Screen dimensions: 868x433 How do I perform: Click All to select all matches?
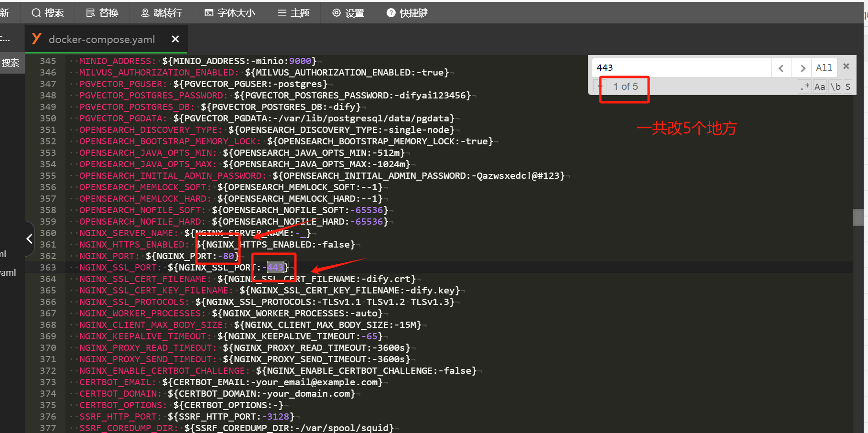(824, 68)
